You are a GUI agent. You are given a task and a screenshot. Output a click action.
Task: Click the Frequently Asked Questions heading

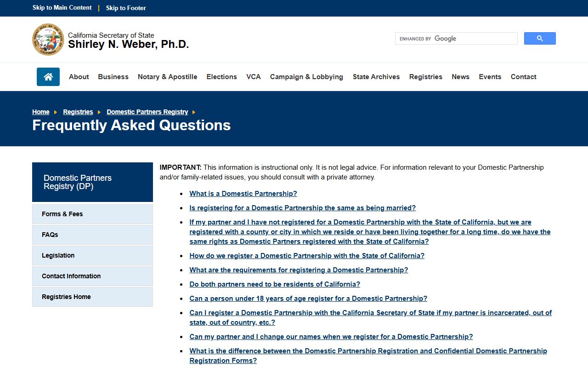(131, 125)
